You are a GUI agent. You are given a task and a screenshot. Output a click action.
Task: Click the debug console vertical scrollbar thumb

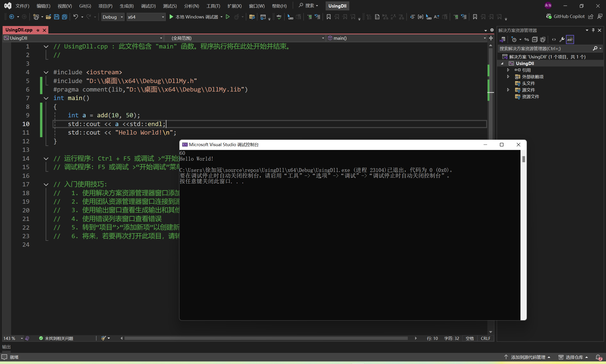pos(524,159)
